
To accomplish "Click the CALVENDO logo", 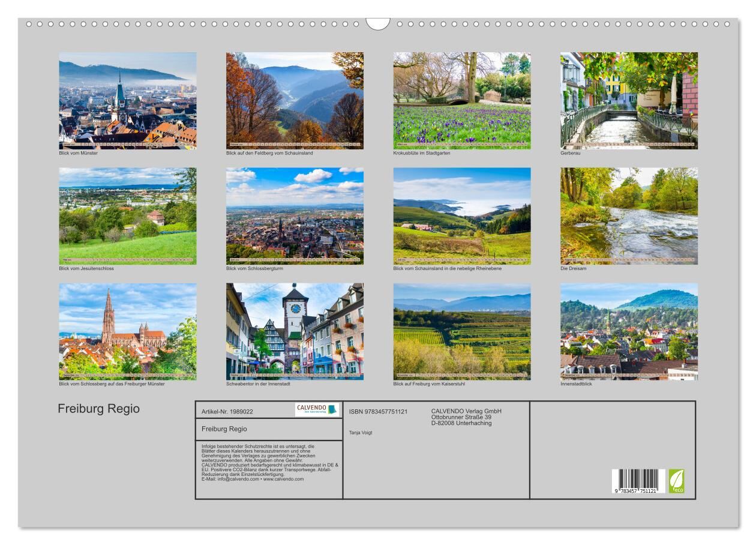I will tap(317, 409).
